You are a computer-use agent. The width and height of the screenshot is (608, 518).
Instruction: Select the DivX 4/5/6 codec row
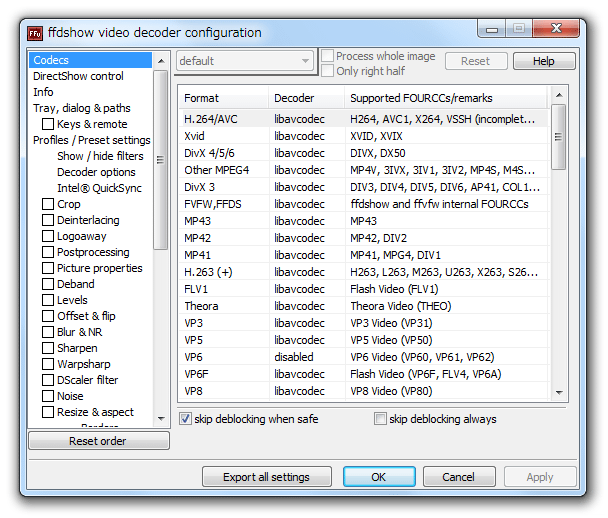pos(364,153)
